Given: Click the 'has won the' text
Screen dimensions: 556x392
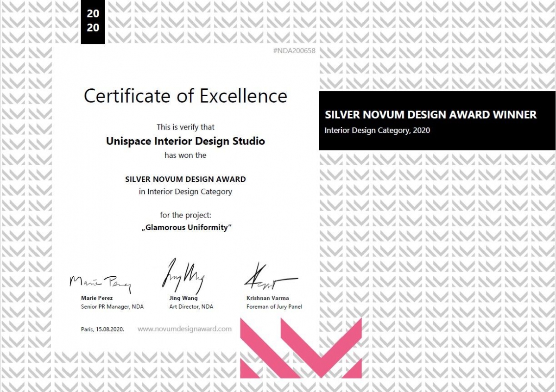Looking at the screenshot, I should (x=185, y=156).
